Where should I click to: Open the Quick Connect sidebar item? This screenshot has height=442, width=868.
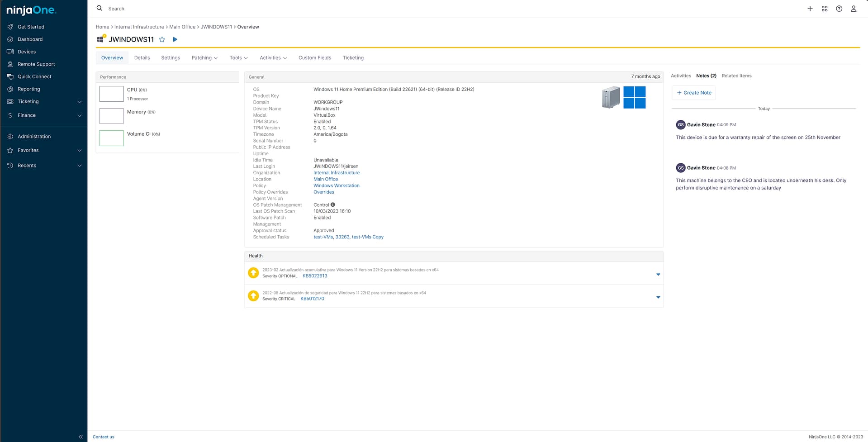coord(34,76)
